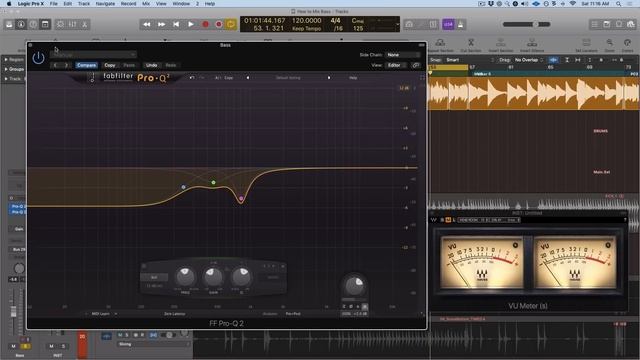This screenshot has width=640, height=360.
Task: Open the Zero Latency processing mode menu
Action: coord(175,314)
